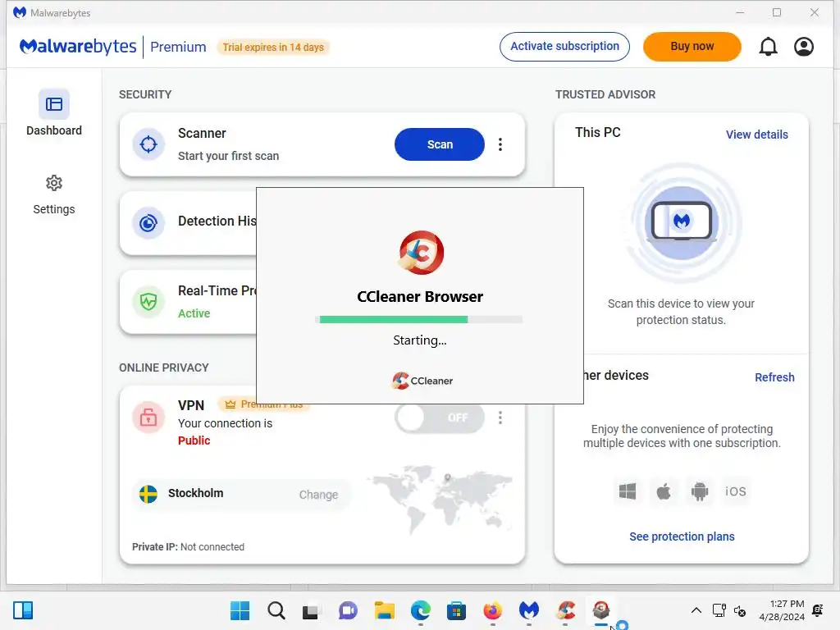Open the clock showing 1:27 PM
840x630 pixels.
782,610
